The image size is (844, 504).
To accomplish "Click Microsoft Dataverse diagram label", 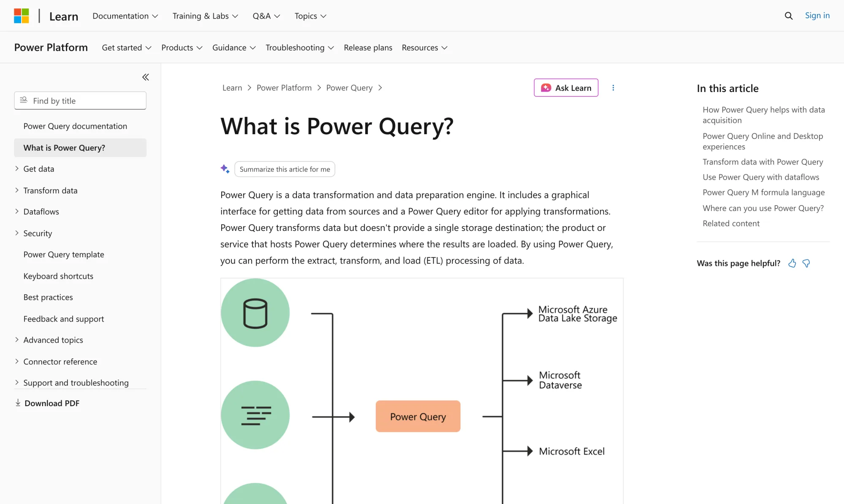I will pyautogui.click(x=560, y=380).
